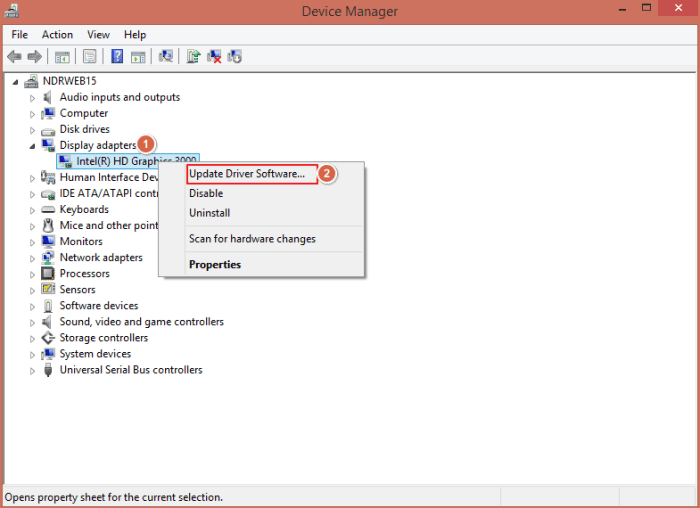The width and height of the screenshot is (700, 508).
Task: Select Disable from the context menu
Action: 206,194
